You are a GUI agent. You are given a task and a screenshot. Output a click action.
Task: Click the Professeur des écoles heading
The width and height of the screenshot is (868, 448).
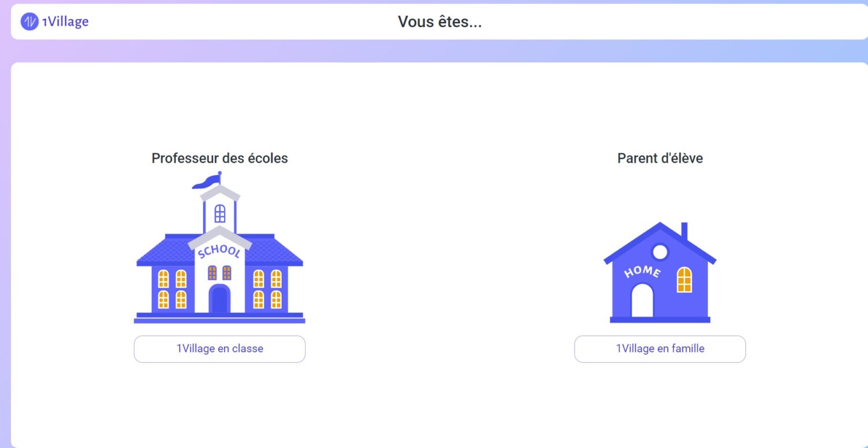tap(220, 158)
